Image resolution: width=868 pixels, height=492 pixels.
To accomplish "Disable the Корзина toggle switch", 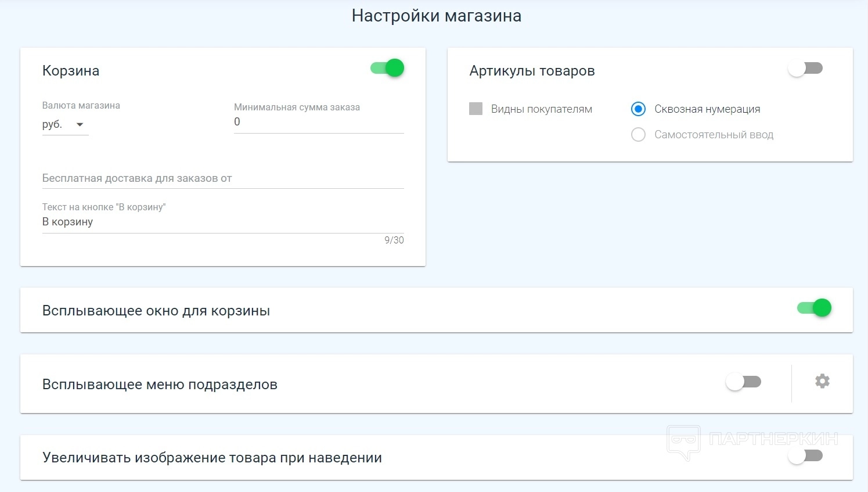I will click(x=388, y=69).
